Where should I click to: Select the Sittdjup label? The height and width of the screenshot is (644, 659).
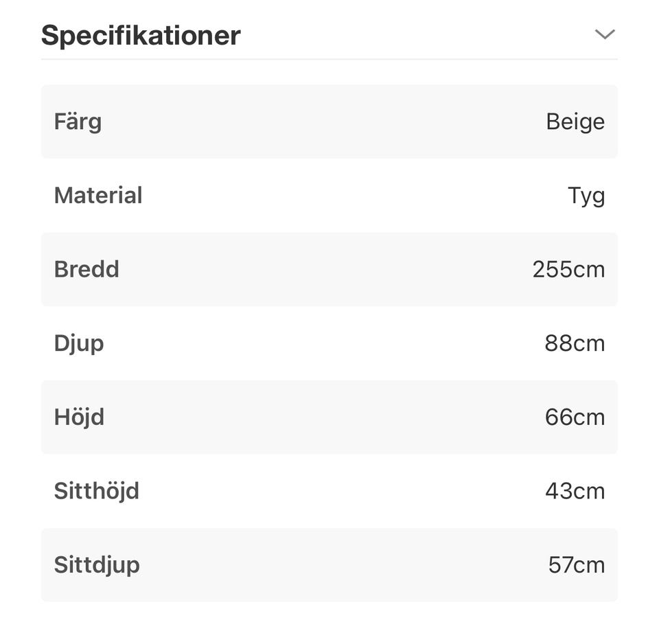97,565
